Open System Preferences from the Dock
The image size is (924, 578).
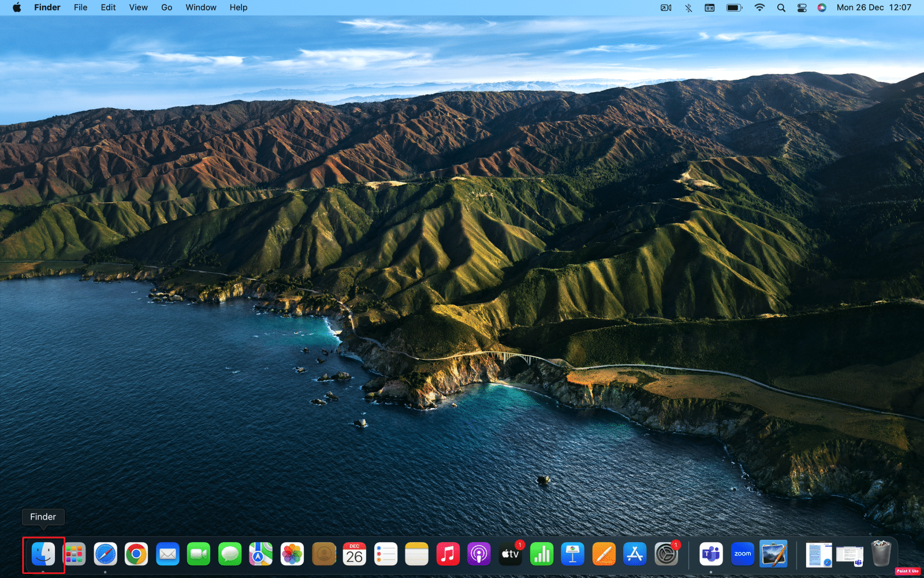coord(666,554)
